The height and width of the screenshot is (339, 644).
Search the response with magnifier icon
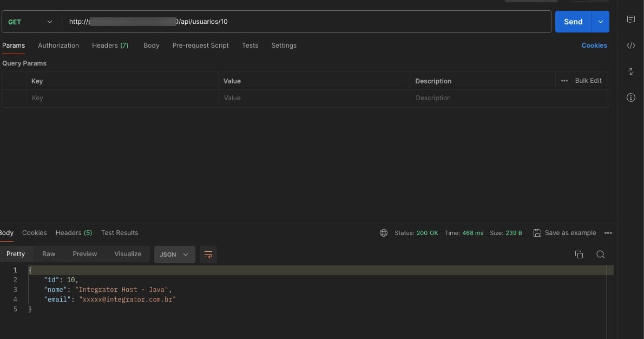point(600,255)
